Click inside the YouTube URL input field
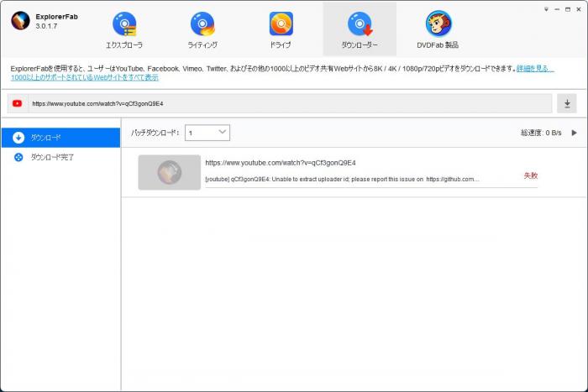This screenshot has height=392, width=588. tap(290, 103)
